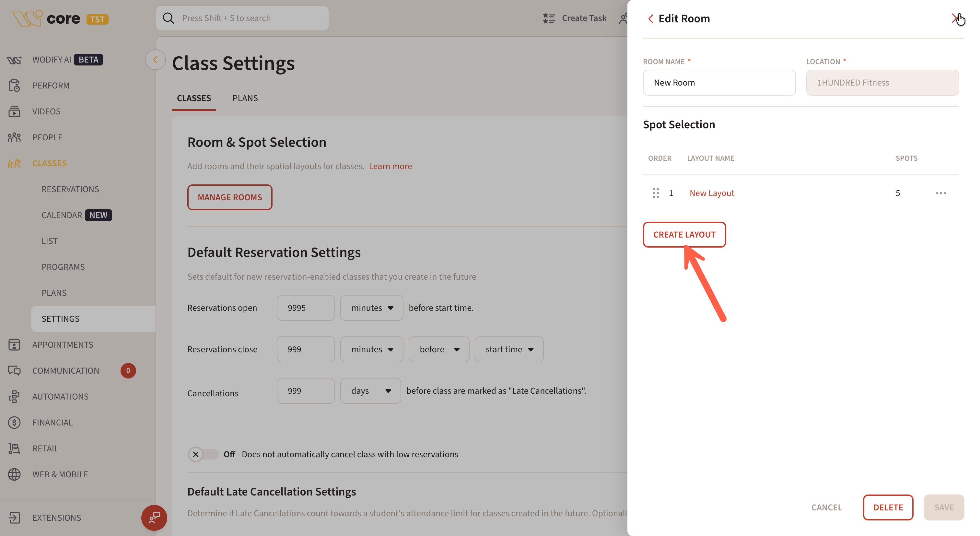The image size is (980, 536).
Task: Open the support chat bubble
Action: (x=154, y=517)
